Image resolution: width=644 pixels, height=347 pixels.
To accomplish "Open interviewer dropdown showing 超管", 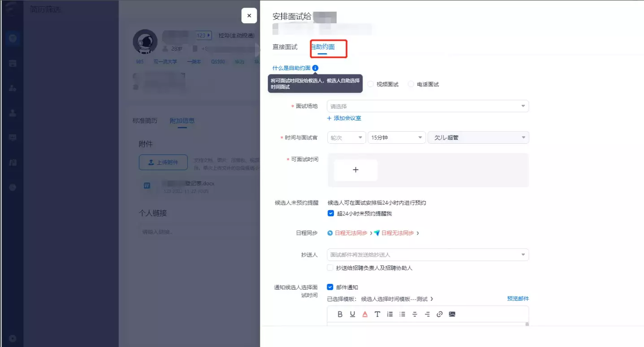I will click(478, 137).
